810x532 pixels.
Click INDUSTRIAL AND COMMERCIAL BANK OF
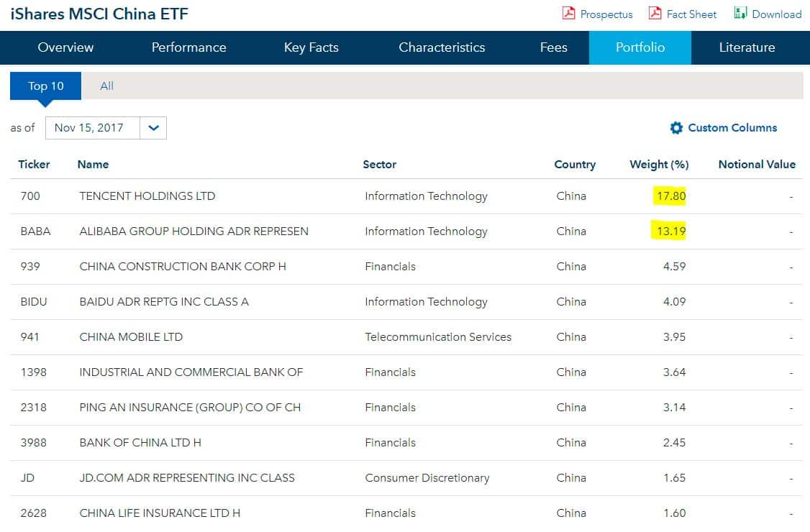point(191,372)
